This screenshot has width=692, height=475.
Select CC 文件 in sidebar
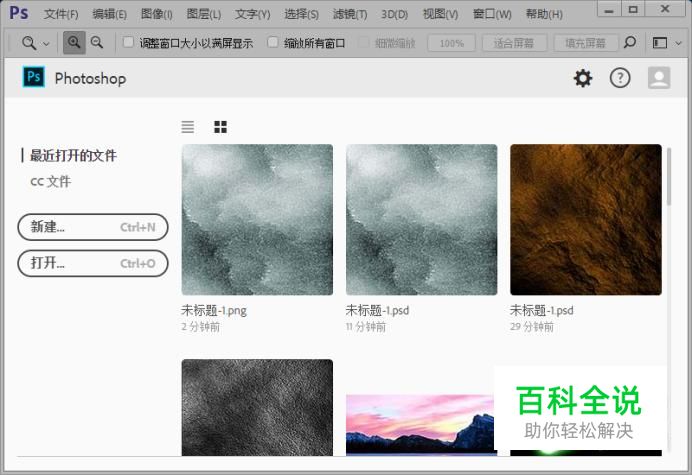[51, 181]
